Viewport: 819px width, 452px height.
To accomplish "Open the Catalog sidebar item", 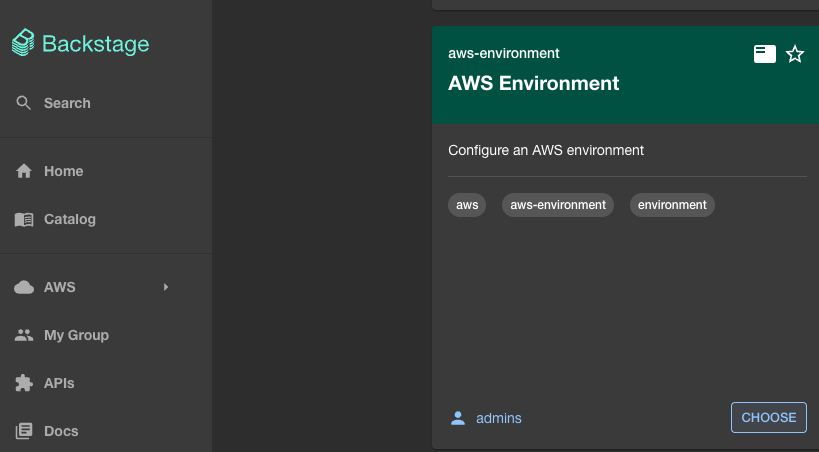I will [69, 219].
